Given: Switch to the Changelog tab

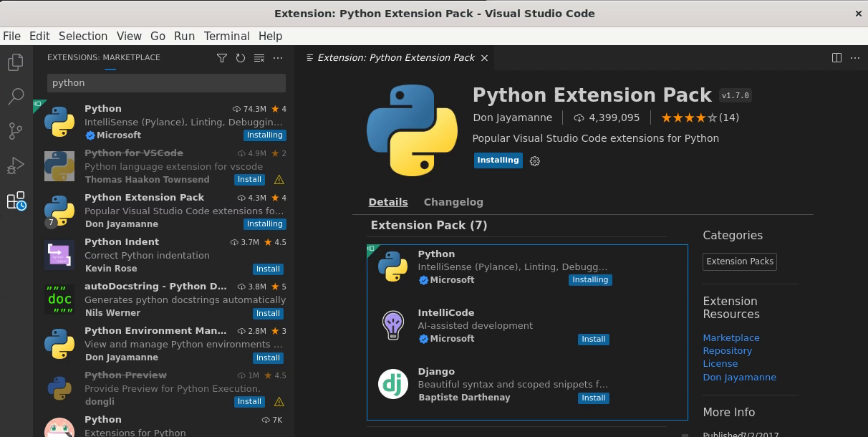Looking at the screenshot, I should point(453,202).
